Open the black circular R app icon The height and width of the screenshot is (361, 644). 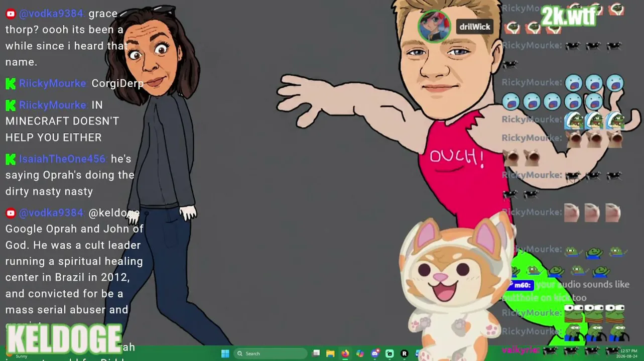click(404, 353)
